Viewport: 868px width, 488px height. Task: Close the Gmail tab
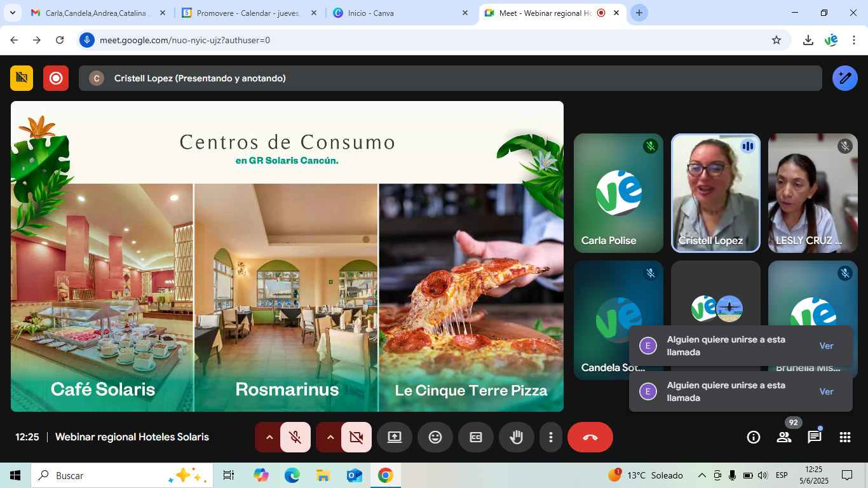point(162,13)
